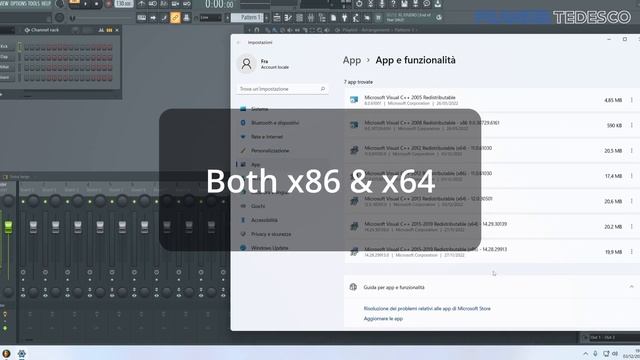The height and width of the screenshot is (360, 640).
Task: Click the microphone icon in system tray
Action: [x=595, y=354]
